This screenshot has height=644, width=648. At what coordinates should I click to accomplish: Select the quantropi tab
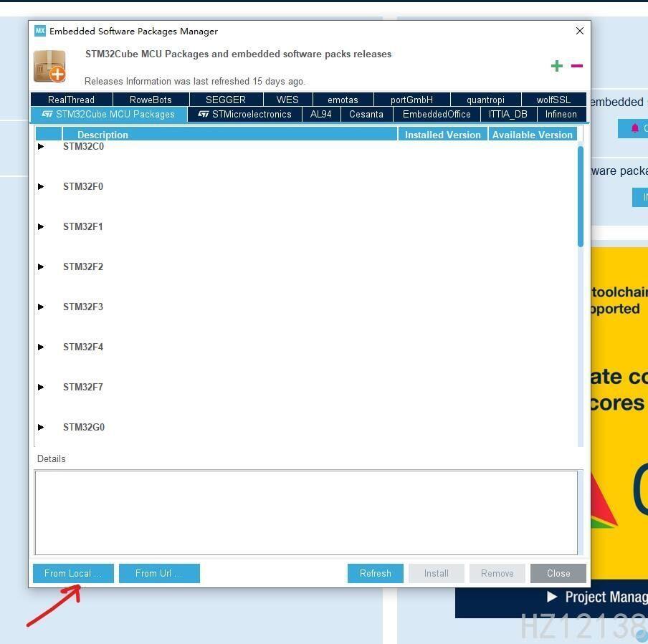485,100
